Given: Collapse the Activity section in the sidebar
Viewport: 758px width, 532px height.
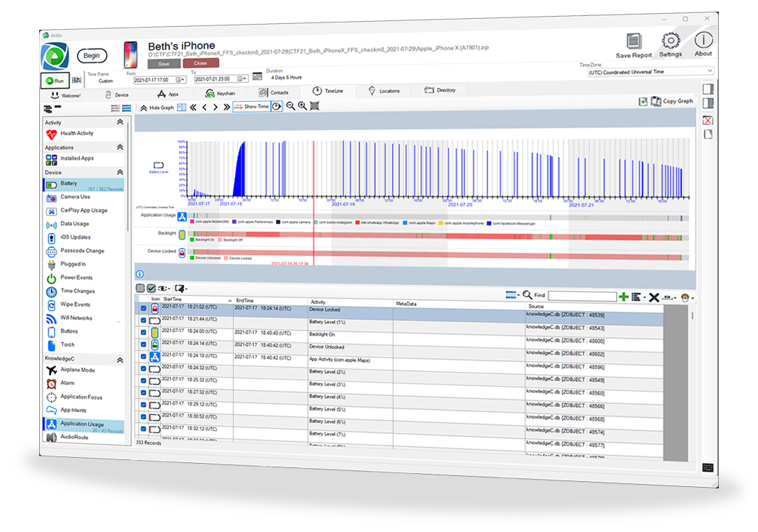Looking at the screenshot, I should tap(119, 123).
